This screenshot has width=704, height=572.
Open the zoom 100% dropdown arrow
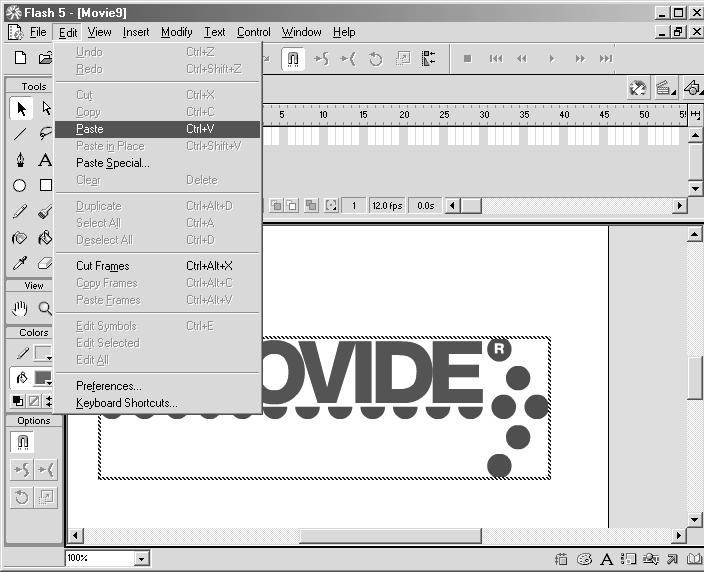coord(141,559)
